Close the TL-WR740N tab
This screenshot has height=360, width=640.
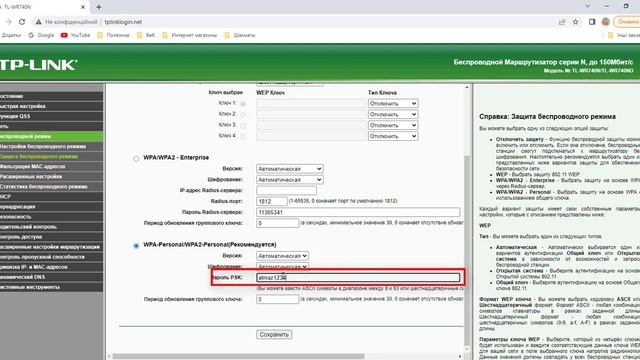pos(83,7)
